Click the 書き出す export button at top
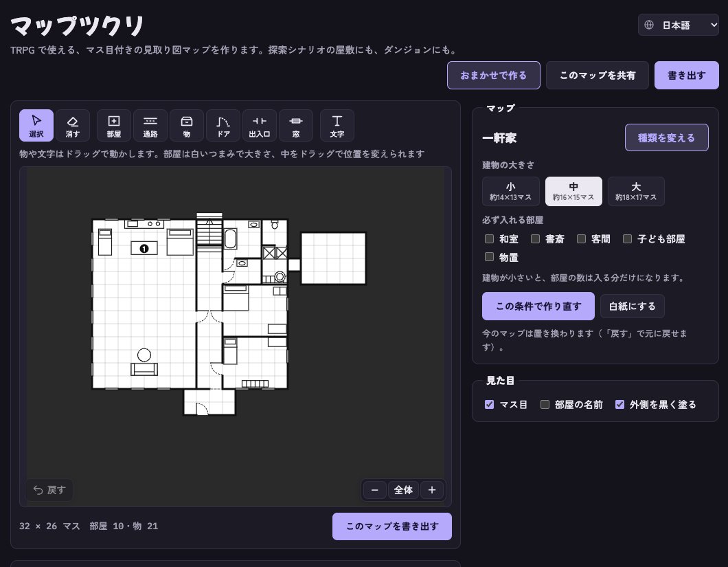This screenshot has height=567, width=728. [x=687, y=76]
